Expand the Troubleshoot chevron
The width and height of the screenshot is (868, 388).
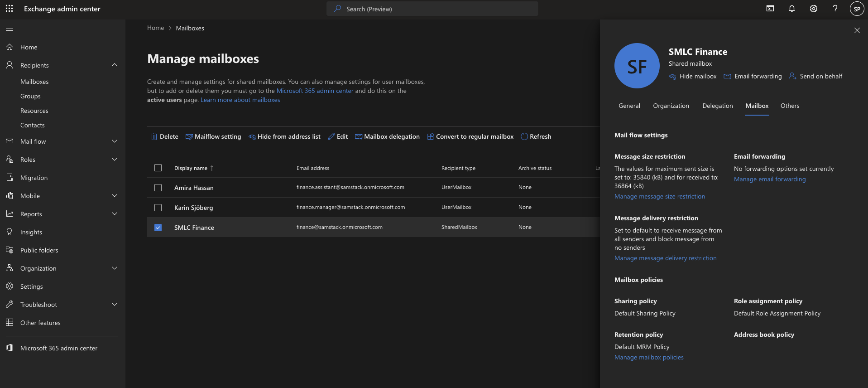click(115, 304)
